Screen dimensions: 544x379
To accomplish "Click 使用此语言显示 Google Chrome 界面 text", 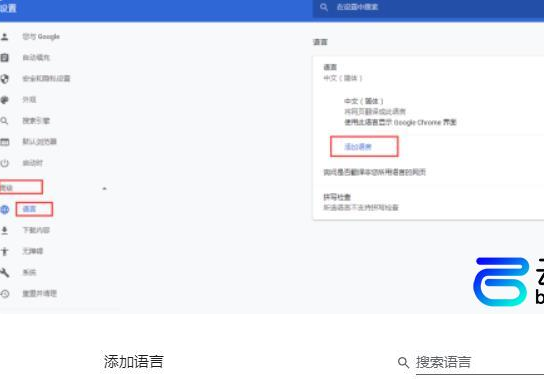I will coord(400,122).
